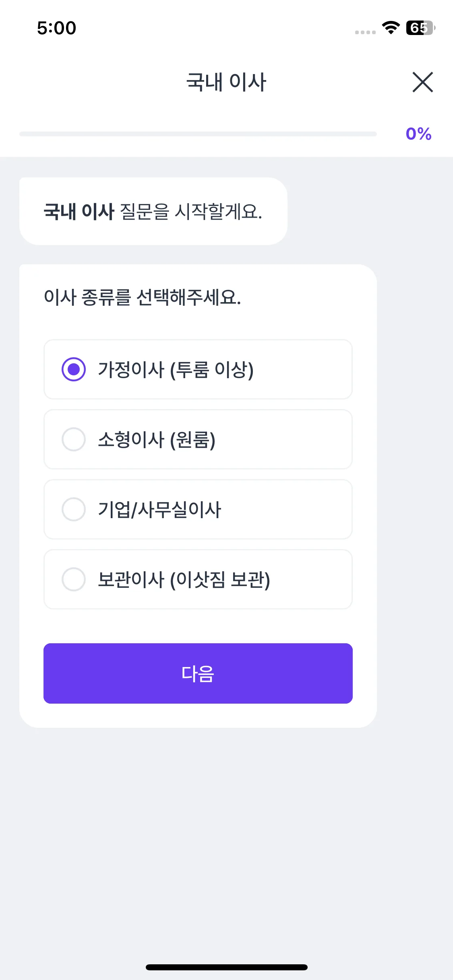Tap the 국내 이사 header title
This screenshot has height=980, width=453.
tap(226, 82)
